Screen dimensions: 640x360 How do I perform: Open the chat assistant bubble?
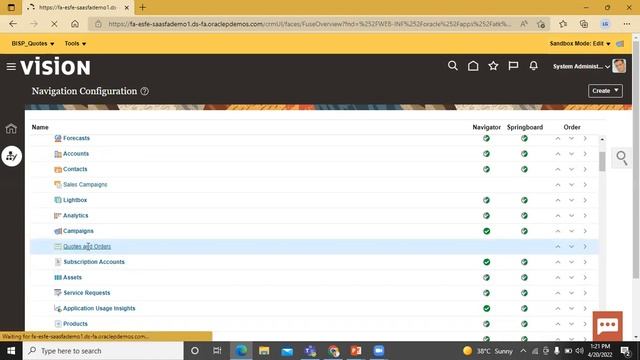click(608, 326)
